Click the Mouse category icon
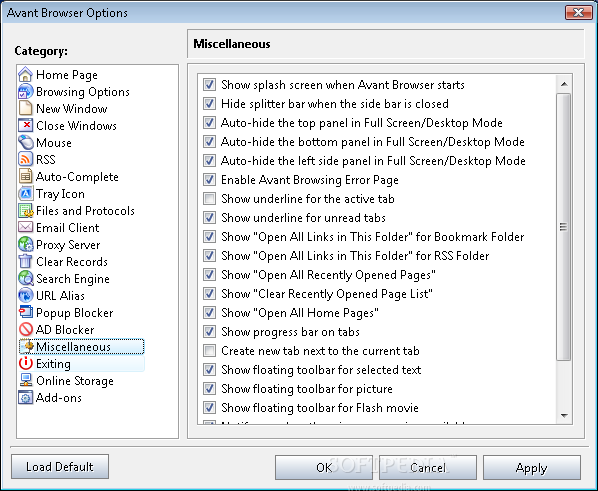The image size is (598, 491). (26, 142)
